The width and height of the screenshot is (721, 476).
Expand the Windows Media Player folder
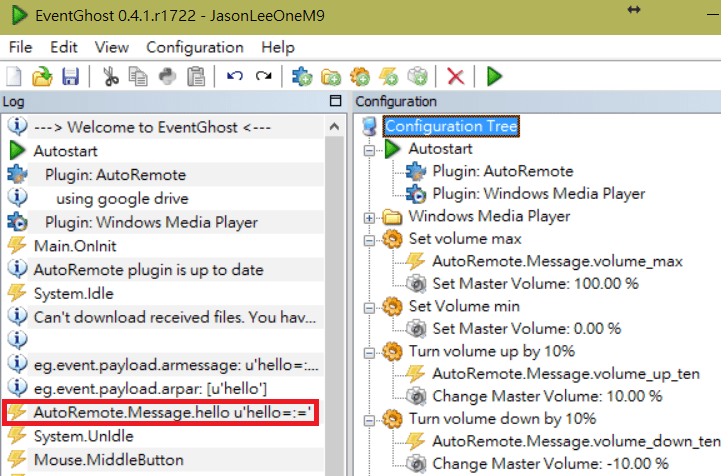point(372,217)
